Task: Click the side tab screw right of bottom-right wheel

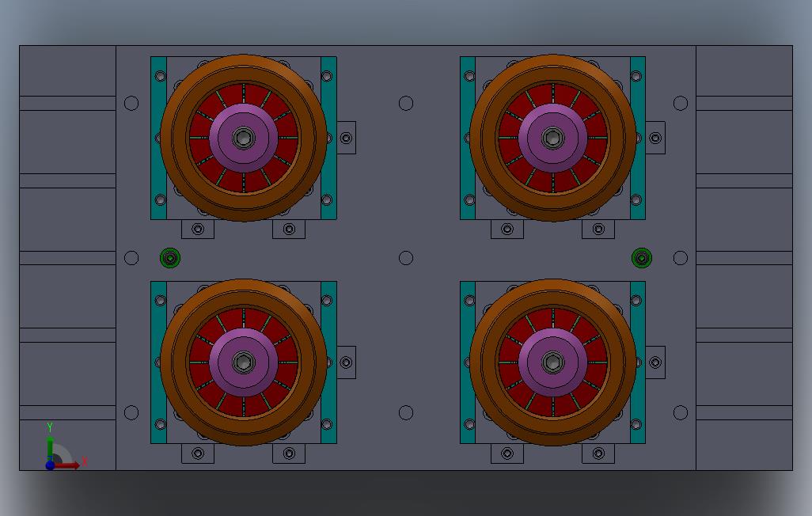Action: coord(655,362)
